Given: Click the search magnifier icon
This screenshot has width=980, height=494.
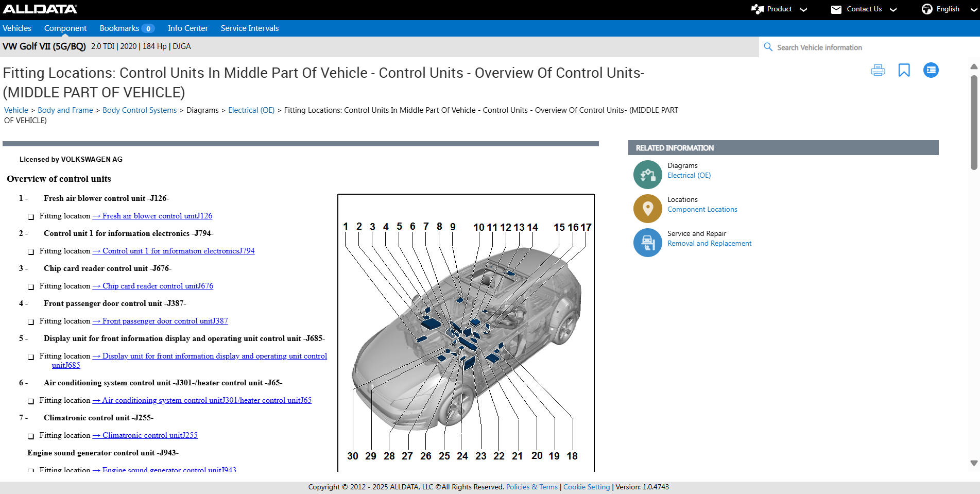Looking at the screenshot, I should (x=768, y=47).
